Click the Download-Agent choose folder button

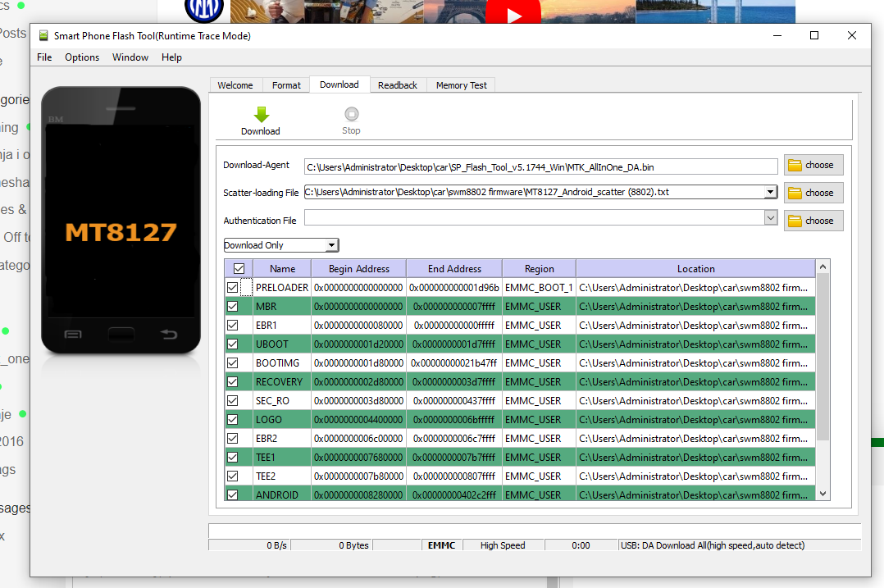pyautogui.click(x=813, y=165)
